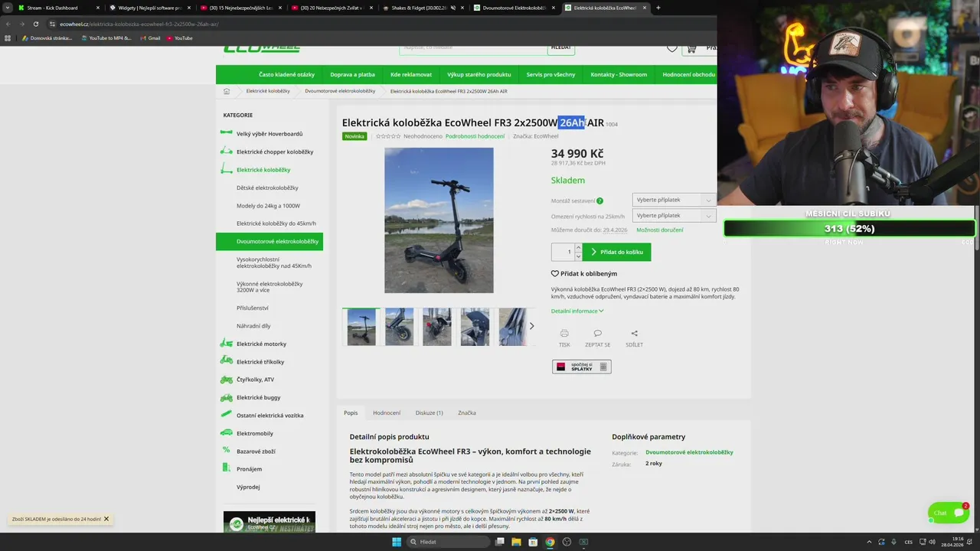Switch to the Hodnocení tab
The image size is (980, 551).
click(x=387, y=412)
